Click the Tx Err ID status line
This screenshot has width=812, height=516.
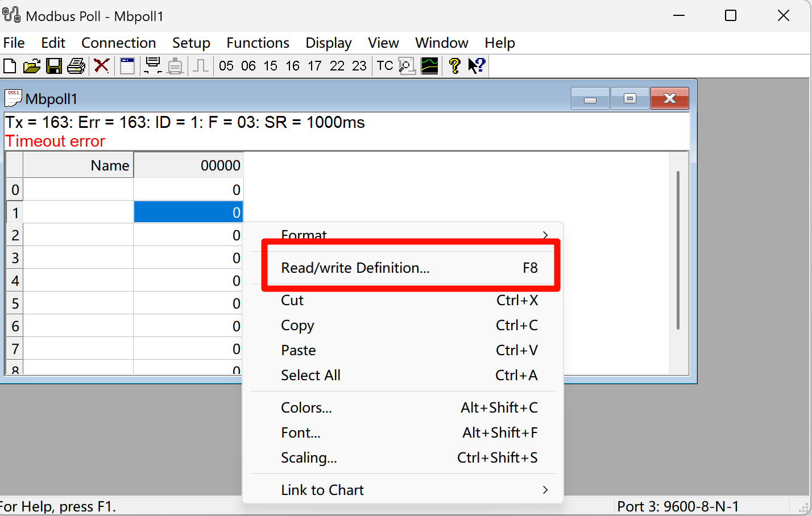(185, 122)
